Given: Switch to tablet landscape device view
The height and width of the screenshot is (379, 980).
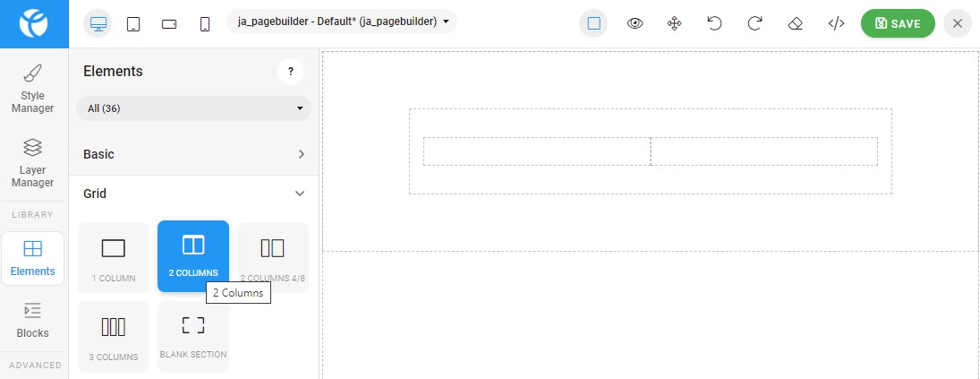Looking at the screenshot, I should click(169, 24).
